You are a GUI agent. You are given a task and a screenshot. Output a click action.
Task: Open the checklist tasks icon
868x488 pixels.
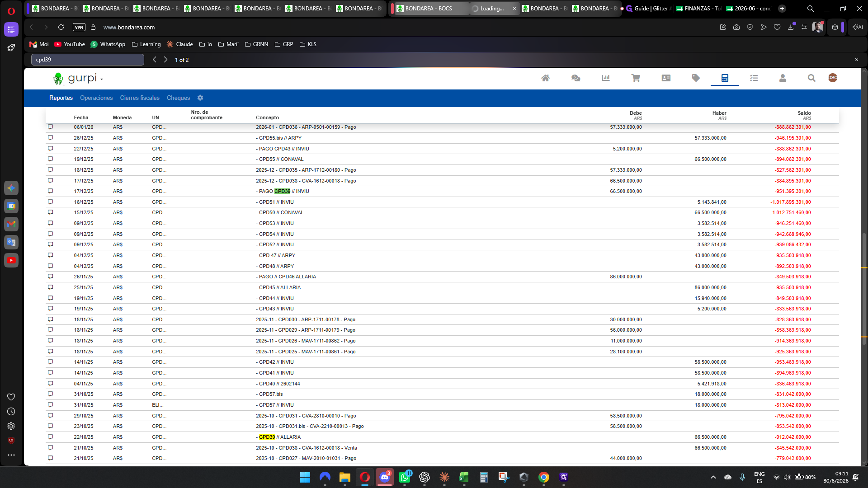(x=754, y=78)
